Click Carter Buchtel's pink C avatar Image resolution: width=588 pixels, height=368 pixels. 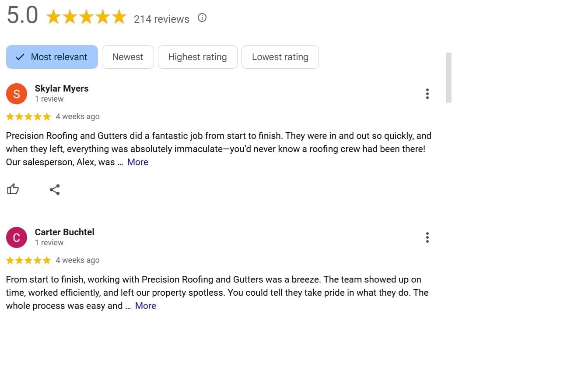tap(17, 237)
